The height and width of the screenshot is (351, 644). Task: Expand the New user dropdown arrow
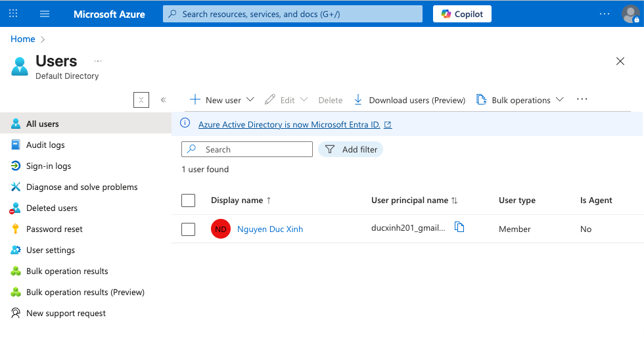(250, 99)
